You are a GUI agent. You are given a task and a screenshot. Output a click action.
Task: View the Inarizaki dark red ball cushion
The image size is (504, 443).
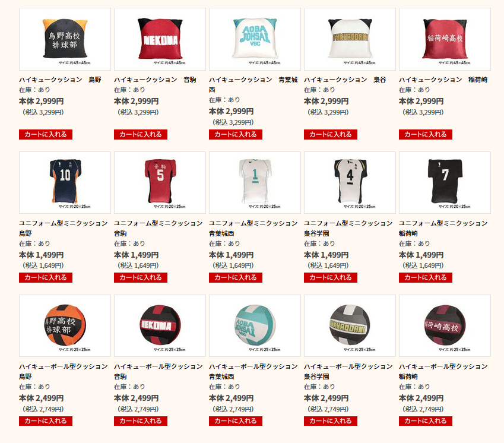(x=445, y=325)
